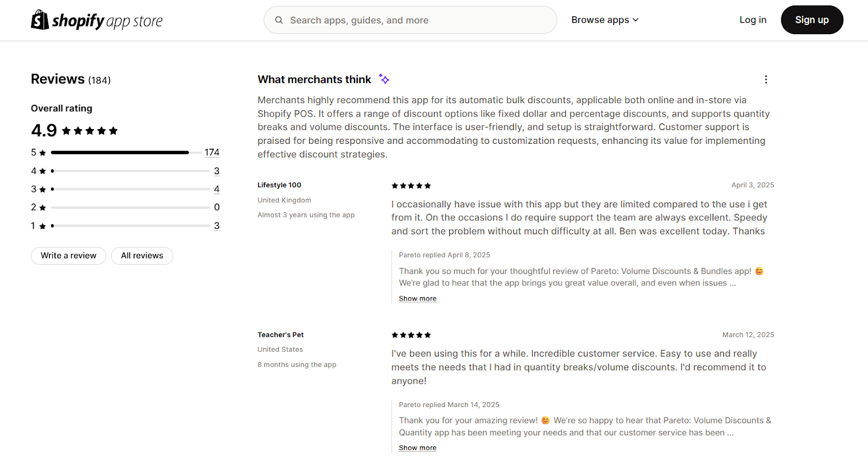Expand the Browse apps dropdown
Viewport: 868px width, 457px height.
pos(605,20)
